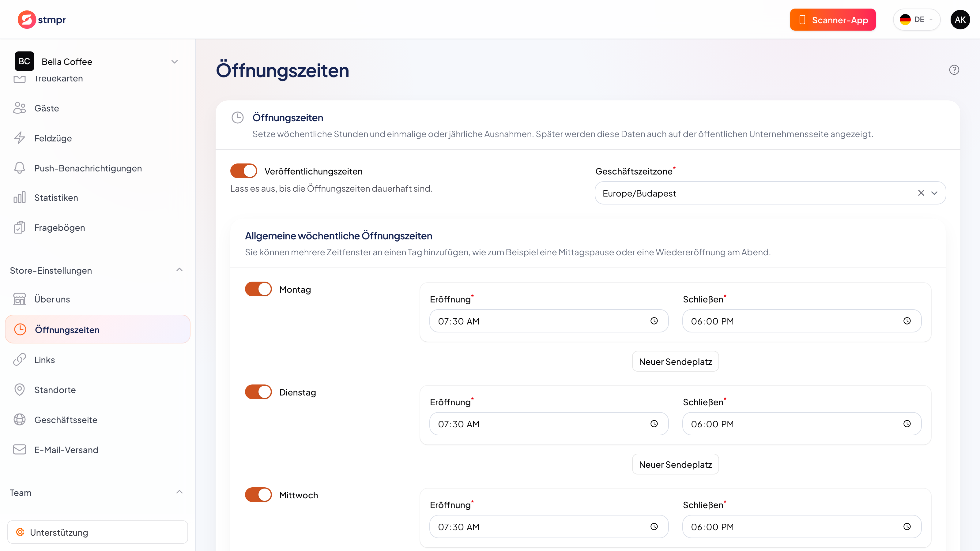Toggle the Dienstag switch off
Viewport: 980px width, 551px height.
pos(258,392)
